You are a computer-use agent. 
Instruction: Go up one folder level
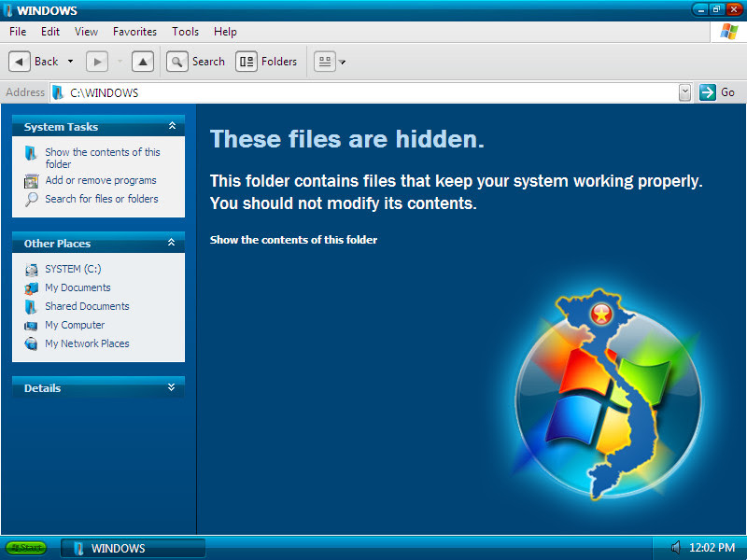143,62
